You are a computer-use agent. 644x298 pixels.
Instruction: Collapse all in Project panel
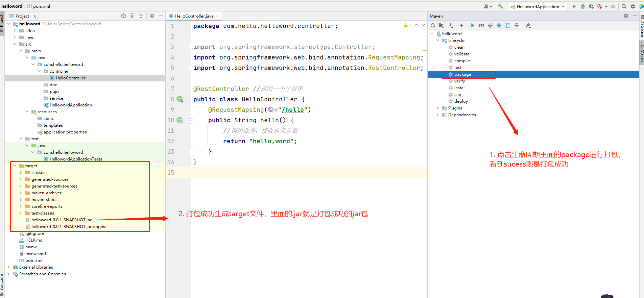(x=141, y=16)
